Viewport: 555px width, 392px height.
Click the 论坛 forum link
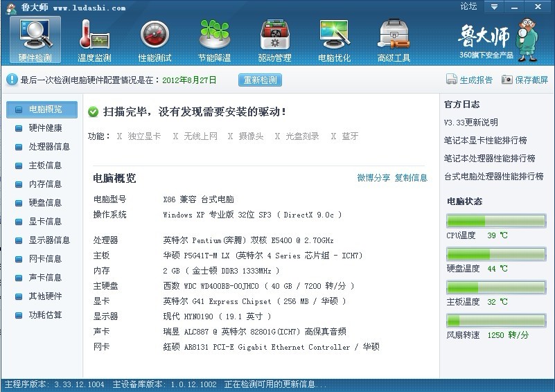468,6
